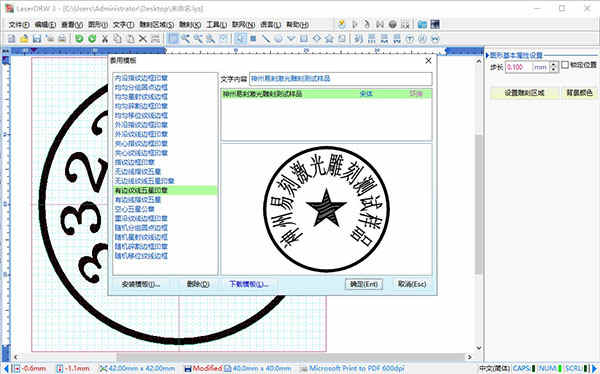Open the 查看(V) menu
Screen dimensions: 600x374
point(72,24)
